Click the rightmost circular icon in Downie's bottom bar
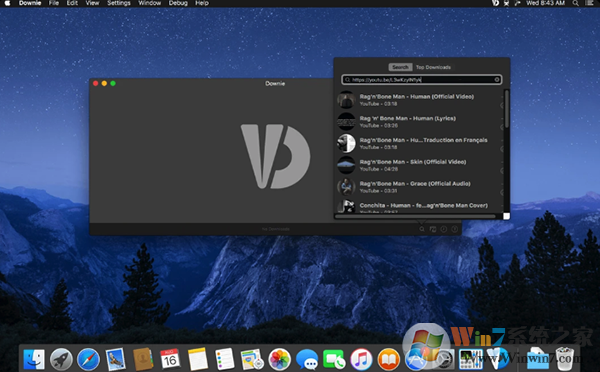600x372 pixels. tap(455, 229)
